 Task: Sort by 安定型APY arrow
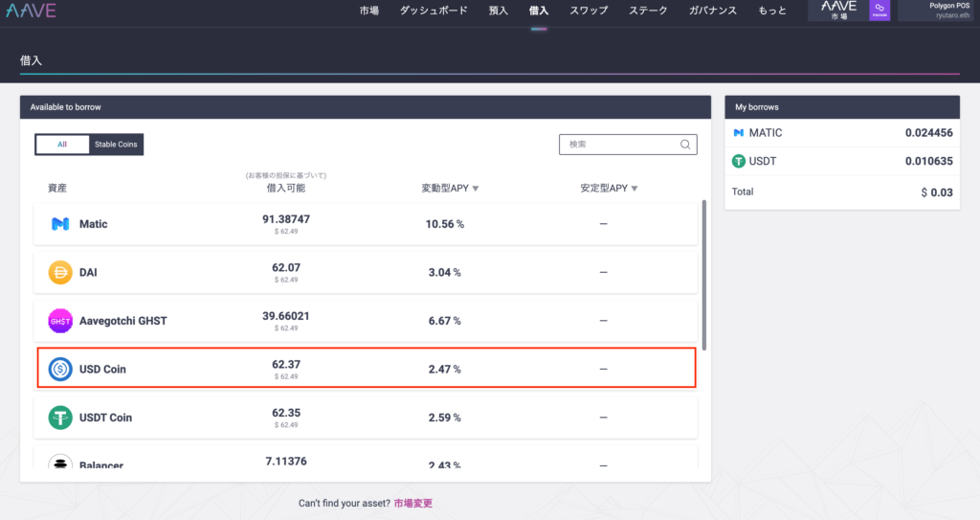tap(635, 189)
